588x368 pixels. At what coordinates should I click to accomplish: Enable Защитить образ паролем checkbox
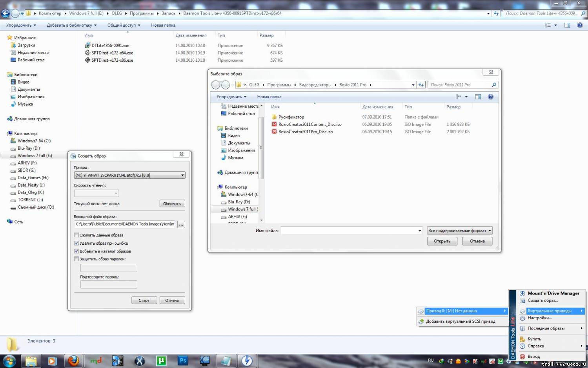[76, 259]
